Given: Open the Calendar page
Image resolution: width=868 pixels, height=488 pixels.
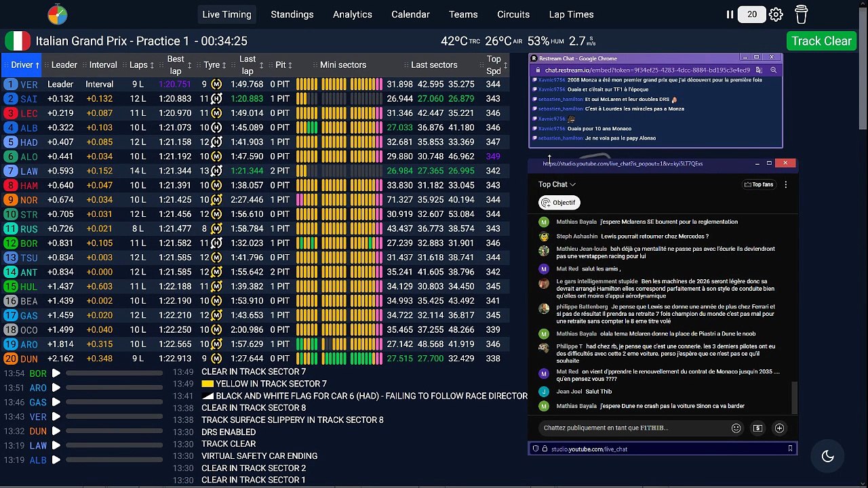Looking at the screenshot, I should coord(410,14).
